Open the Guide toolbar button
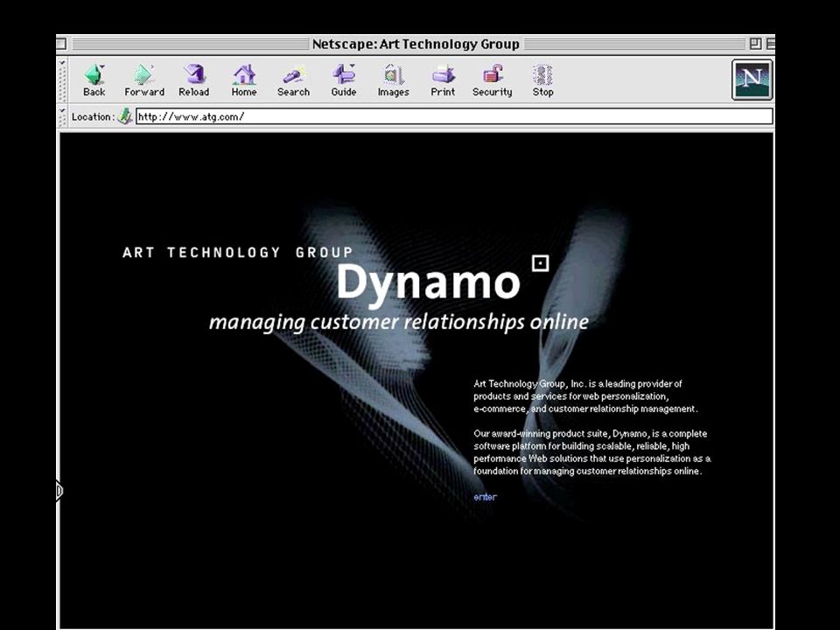840x630 pixels. (343, 80)
